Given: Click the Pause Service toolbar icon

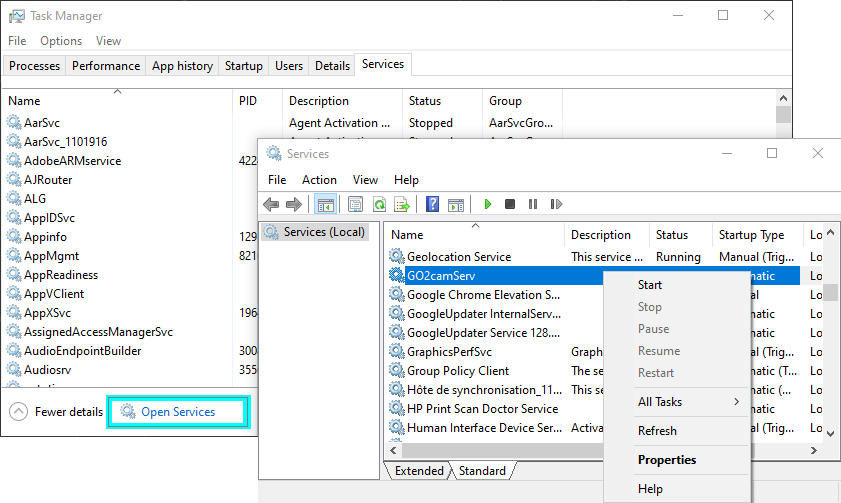Looking at the screenshot, I should click(x=531, y=204).
